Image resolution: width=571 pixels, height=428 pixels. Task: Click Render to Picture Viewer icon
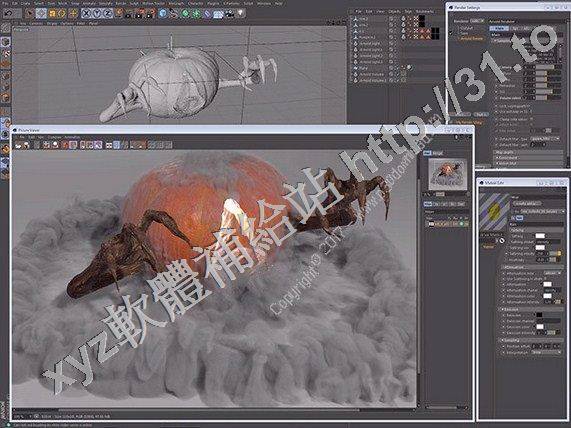(x=139, y=14)
